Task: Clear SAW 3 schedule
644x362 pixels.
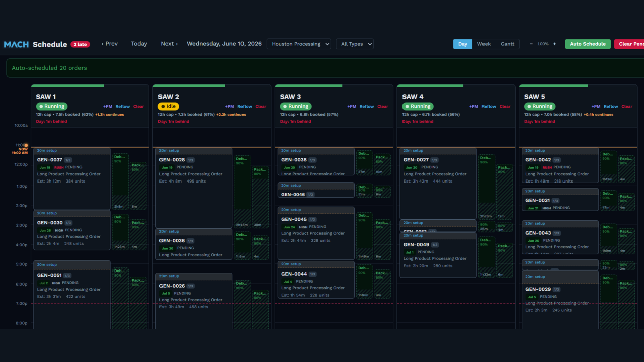Action: (x=383, y=106)
